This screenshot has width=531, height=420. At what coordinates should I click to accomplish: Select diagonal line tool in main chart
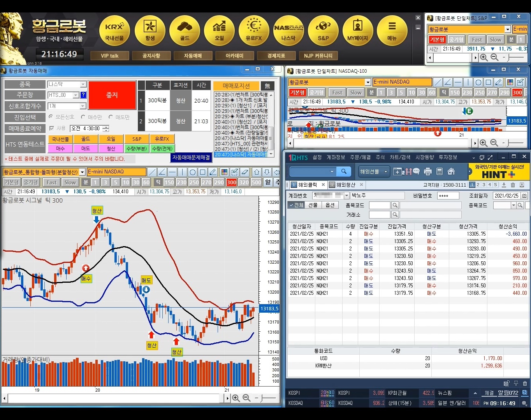point(152,172)
